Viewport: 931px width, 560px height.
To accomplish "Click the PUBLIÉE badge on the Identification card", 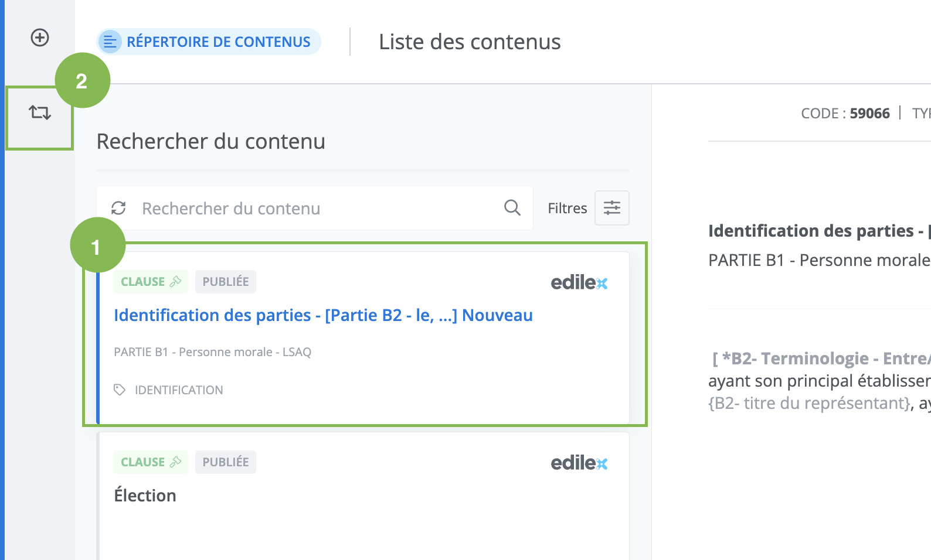I will [226, 282].
